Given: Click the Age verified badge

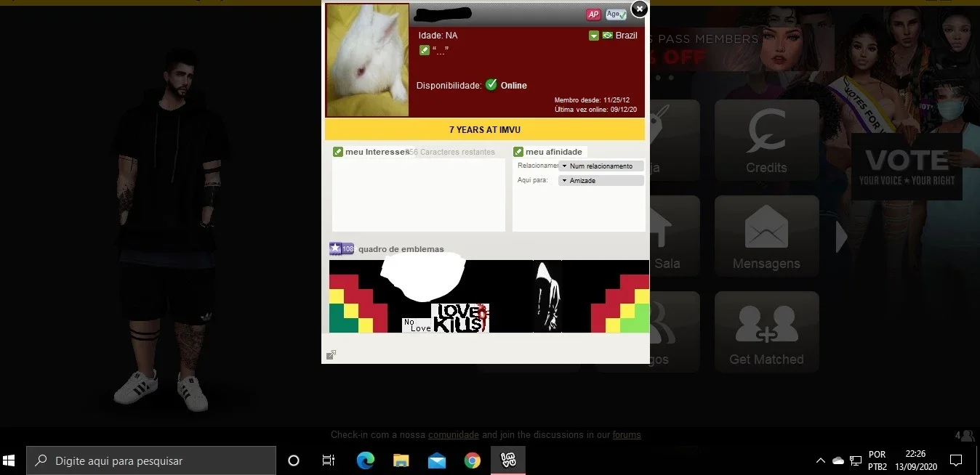Looking at the screenshot, I should coord(616,15).
